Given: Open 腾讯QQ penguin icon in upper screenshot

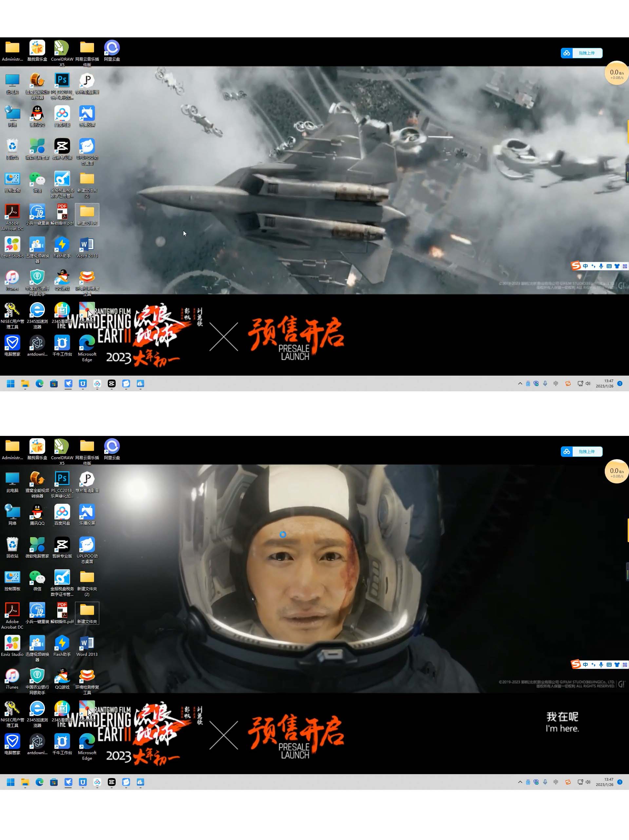Looking at the screenshot, I should pyautogui.click(x=37, y=116).
